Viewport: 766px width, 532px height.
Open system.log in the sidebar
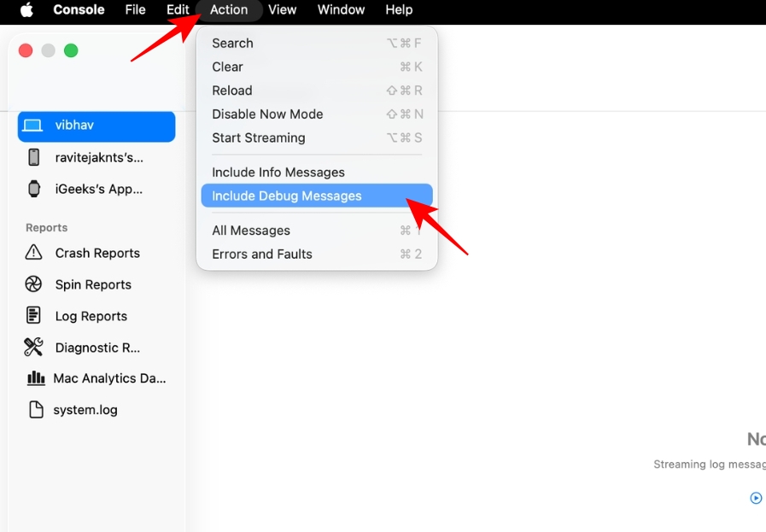[x=96, y=410]
